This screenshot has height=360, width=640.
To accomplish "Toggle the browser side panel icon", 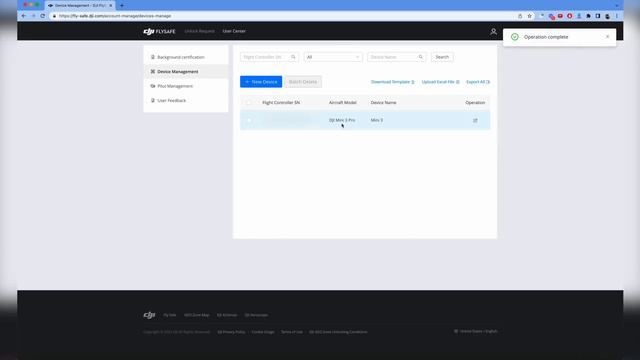I will 598,16.
